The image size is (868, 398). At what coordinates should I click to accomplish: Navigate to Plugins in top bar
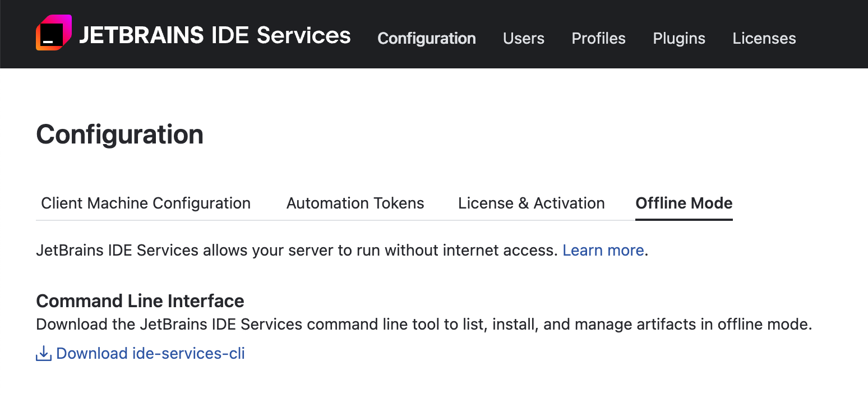pyautogui.click(x=678, y=38)
